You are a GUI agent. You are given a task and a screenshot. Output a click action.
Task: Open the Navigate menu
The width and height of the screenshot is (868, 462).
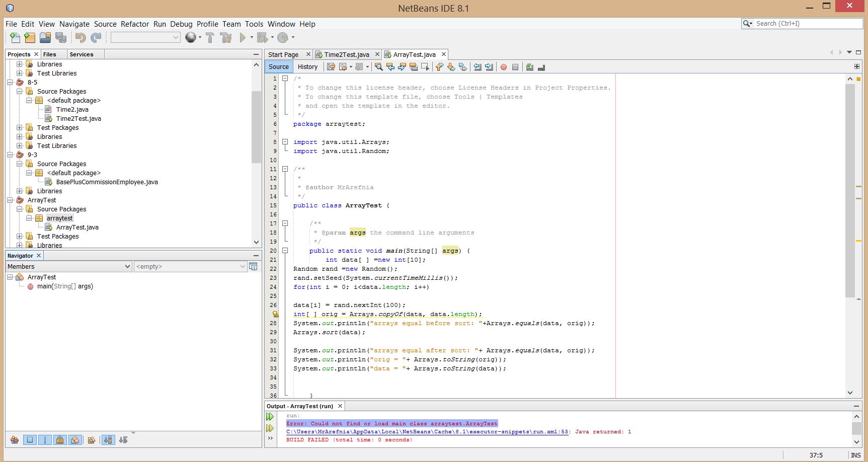coord(74,24)
